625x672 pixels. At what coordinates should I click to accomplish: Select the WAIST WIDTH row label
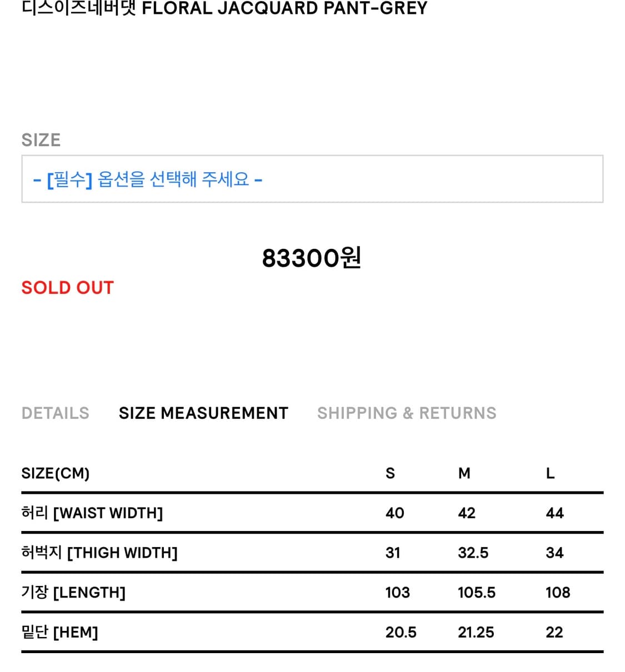92,513
